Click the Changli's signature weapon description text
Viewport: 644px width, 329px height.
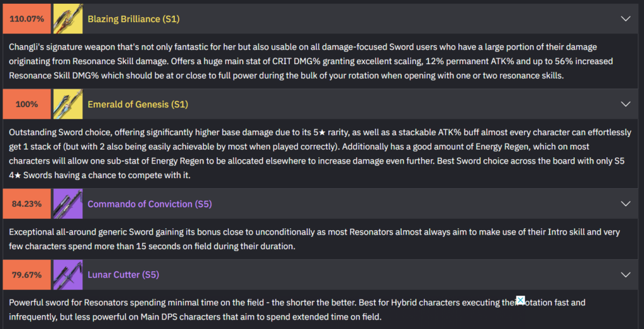point(302,61)
